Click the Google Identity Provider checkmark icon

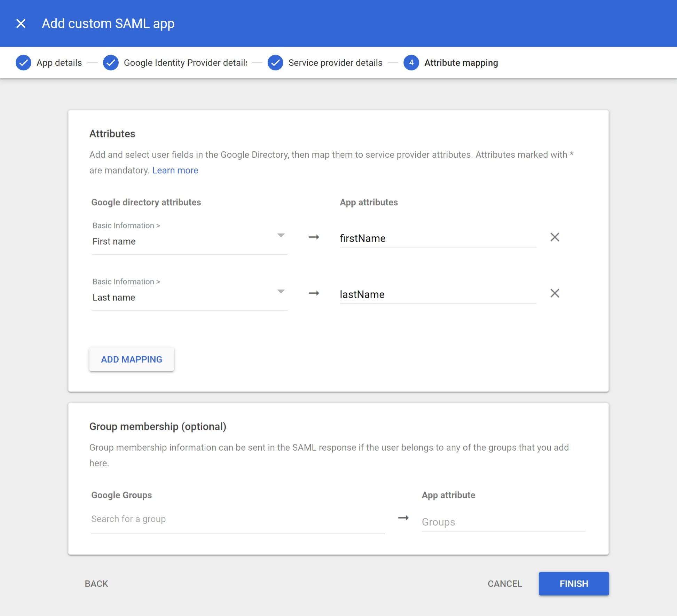111,63
